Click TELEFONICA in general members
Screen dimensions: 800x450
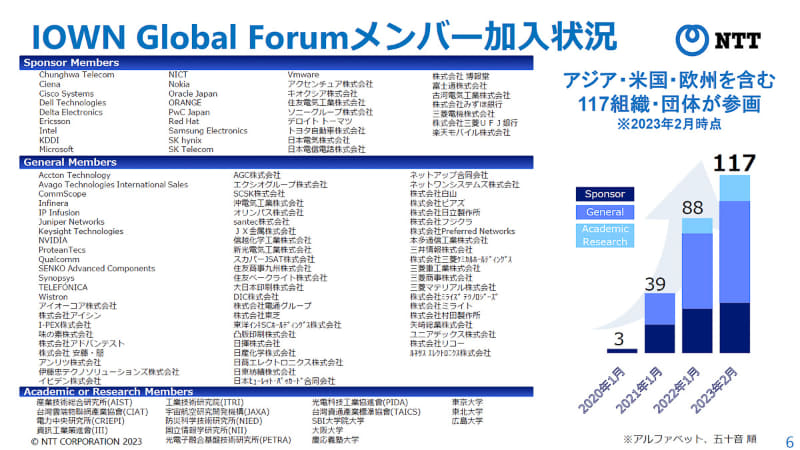tap(63, 287)
